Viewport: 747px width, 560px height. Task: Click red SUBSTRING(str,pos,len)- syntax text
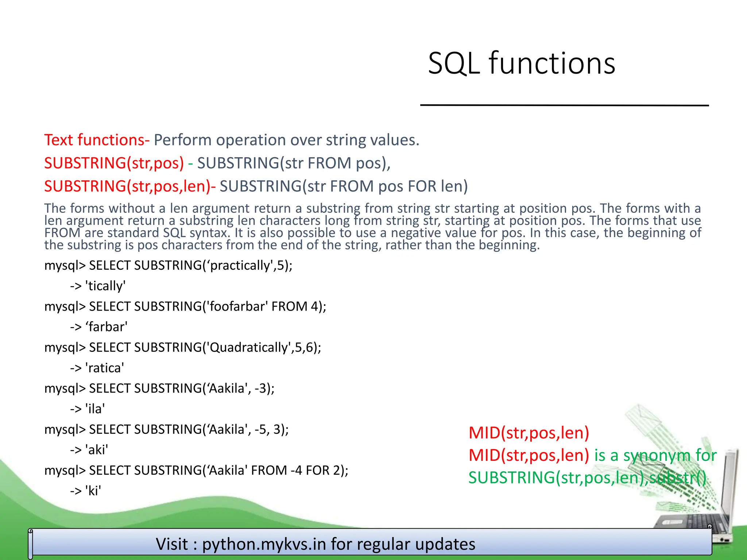(129, 186)
